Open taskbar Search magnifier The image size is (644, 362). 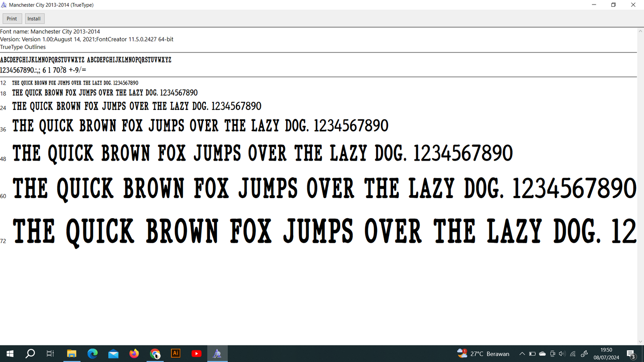click(30, 354)
